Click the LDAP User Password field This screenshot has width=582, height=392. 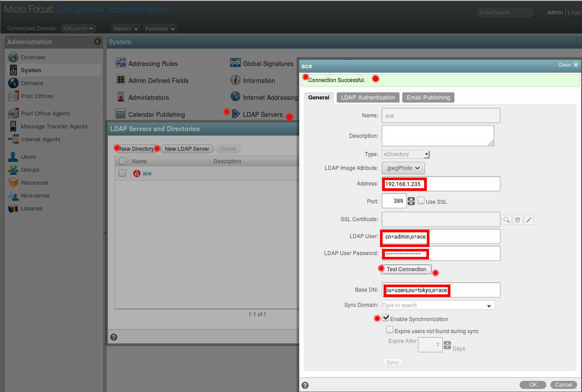point(441,253)
